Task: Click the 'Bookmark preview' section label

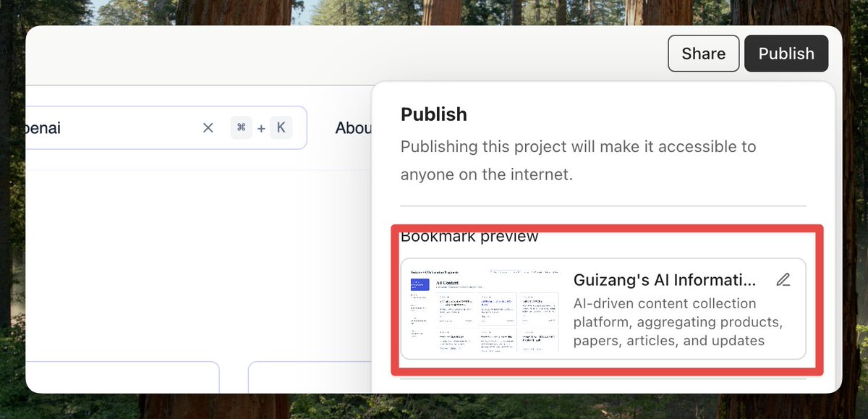Action: pyautogui.click(x=469, y=236)
